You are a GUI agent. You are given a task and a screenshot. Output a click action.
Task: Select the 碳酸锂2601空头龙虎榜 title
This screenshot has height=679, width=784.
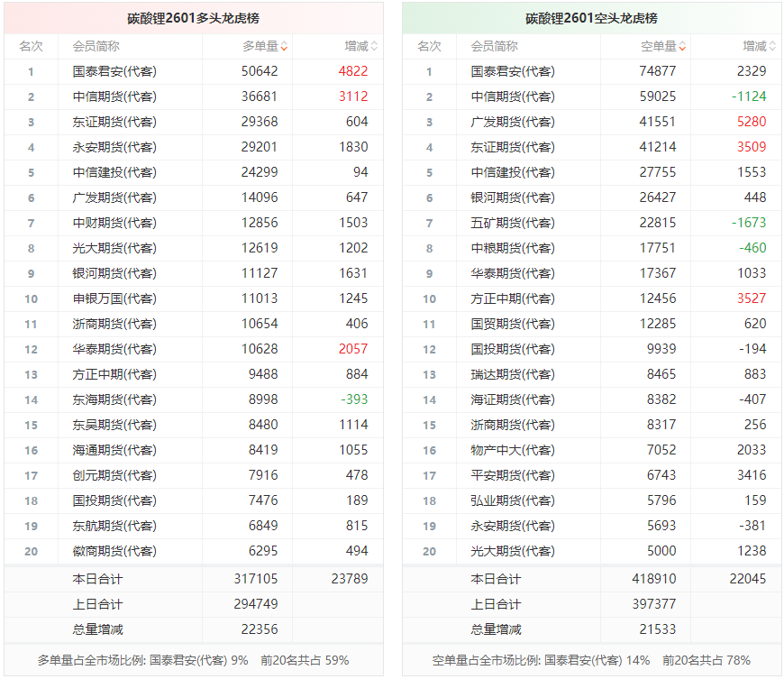[x=591, y=19]
